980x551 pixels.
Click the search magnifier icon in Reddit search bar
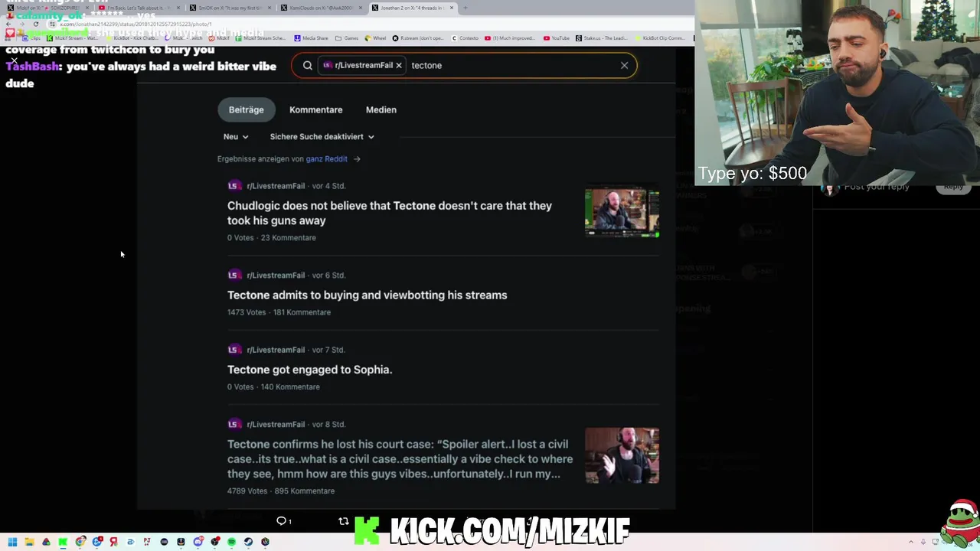(308, 66)
